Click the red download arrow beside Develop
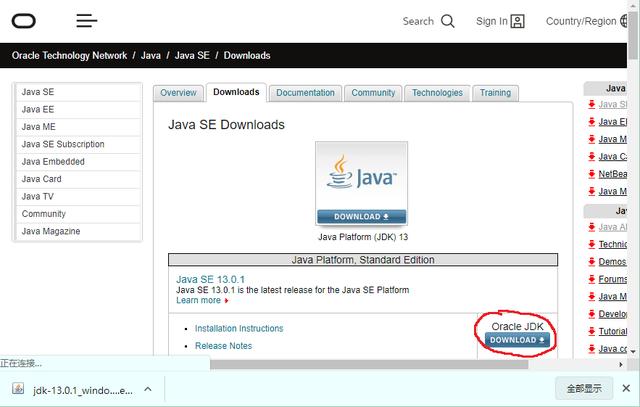The image size is (640, 407). pos(591,314)
